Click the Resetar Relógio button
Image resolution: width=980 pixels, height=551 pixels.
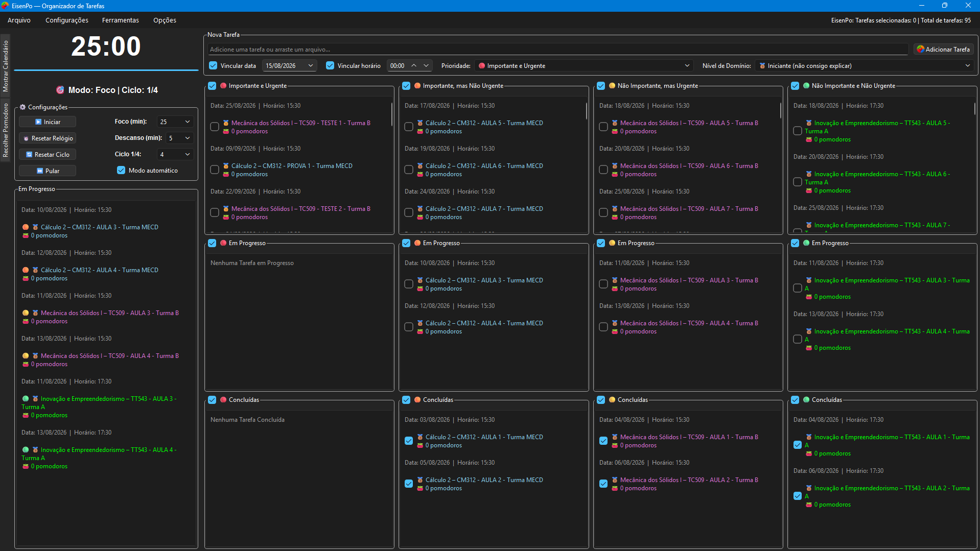48,138
